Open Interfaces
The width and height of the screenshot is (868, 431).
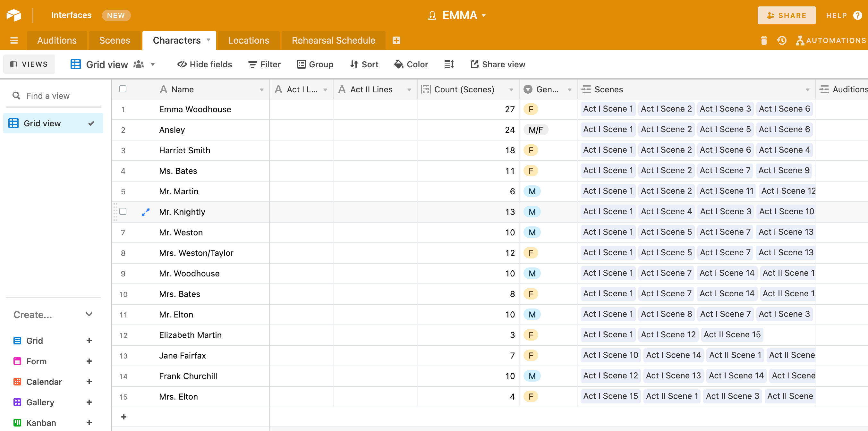point(71,15)
